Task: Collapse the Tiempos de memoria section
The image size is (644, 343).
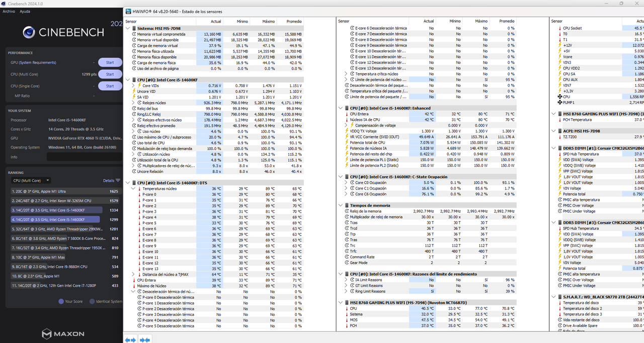Action: 340,205
